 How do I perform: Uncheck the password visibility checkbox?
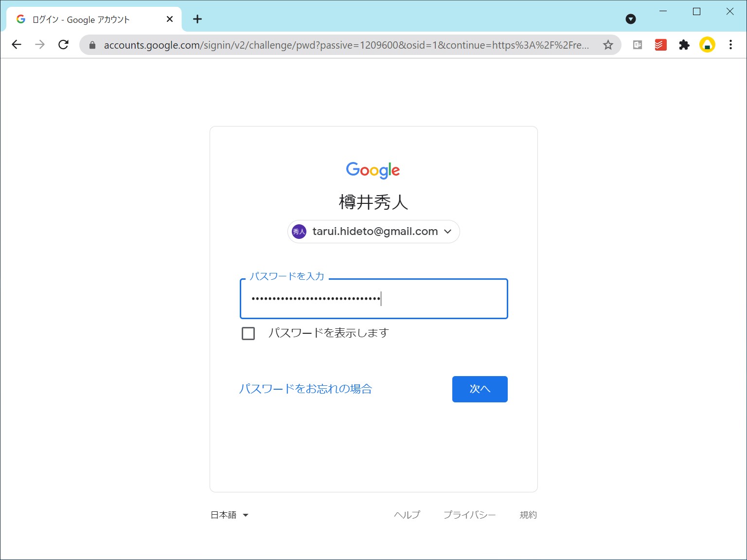point(248,333)
